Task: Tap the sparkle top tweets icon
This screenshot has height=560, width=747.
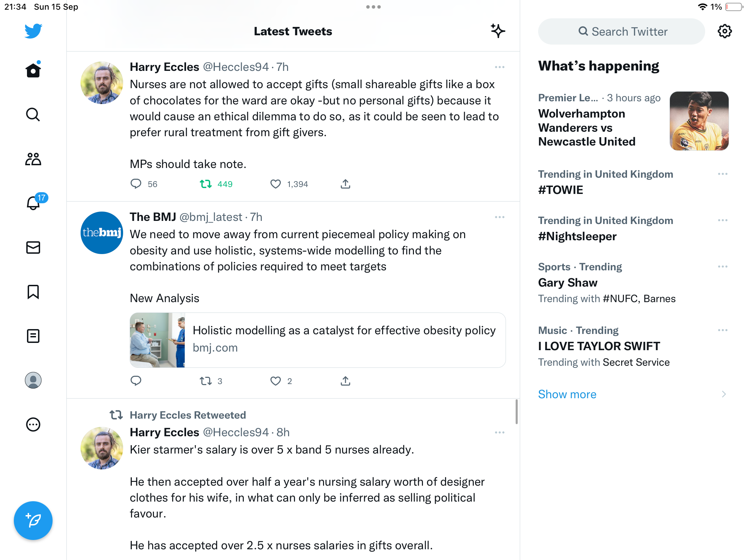Action: tap(498, 31)
